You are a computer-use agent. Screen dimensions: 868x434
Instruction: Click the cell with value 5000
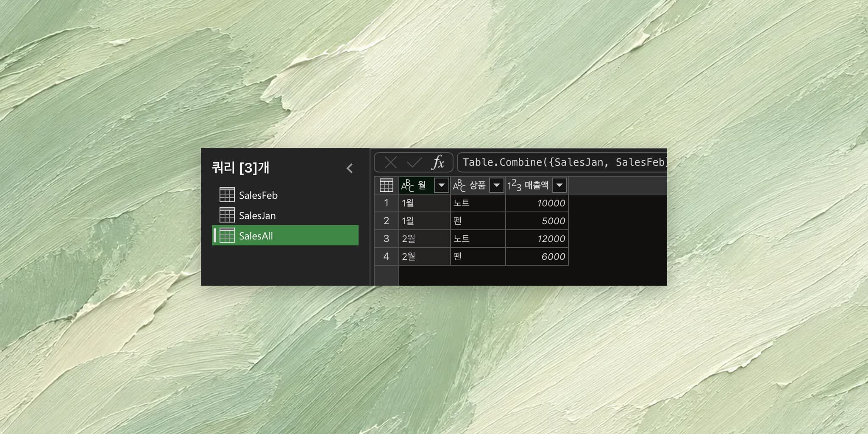(537, 221)
